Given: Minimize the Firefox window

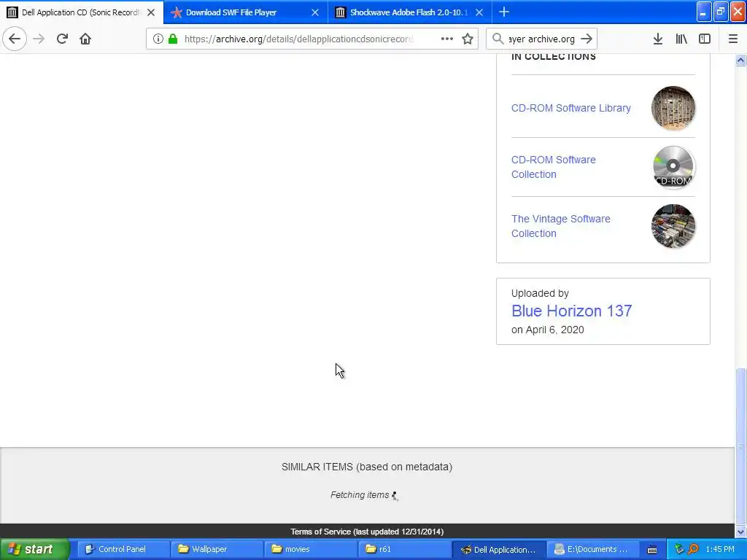Looking at the screenshot, I should (704, 12).
